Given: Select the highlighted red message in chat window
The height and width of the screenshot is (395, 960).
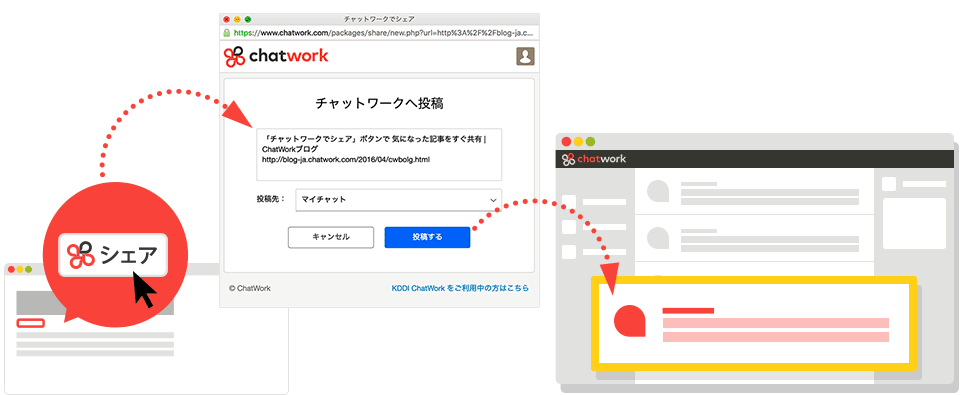Looking at the screenshot, I should (754, 323).
